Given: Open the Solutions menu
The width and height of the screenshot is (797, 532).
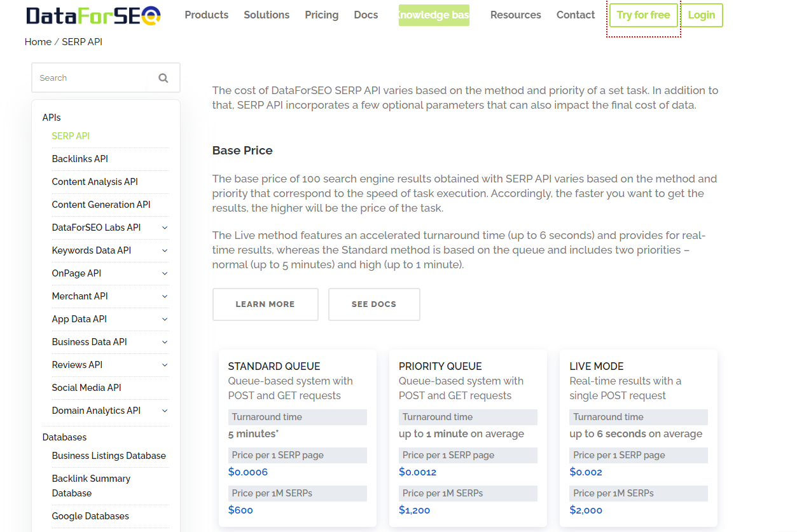Looking at the screenshot, I should coord(267,15).
